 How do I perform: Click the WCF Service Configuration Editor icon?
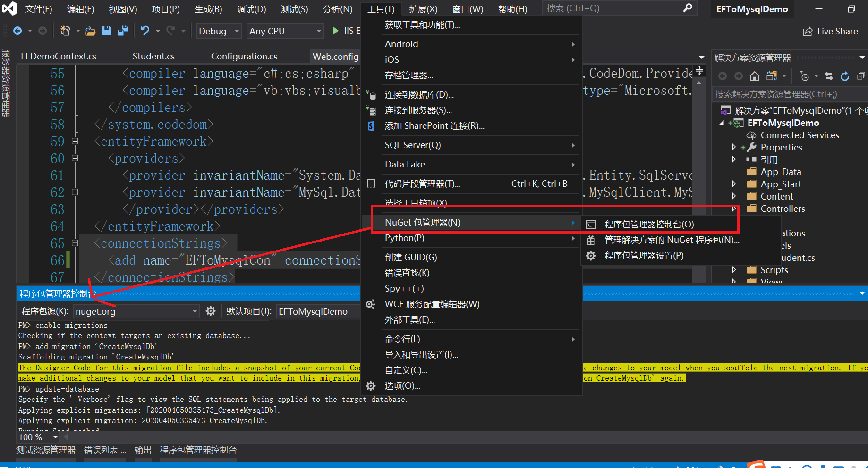371,304
